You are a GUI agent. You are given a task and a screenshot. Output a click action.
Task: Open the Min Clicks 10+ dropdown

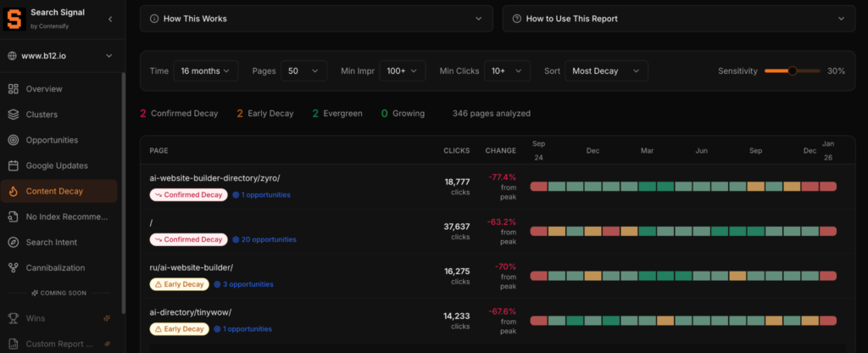click(x=507, y=71)
